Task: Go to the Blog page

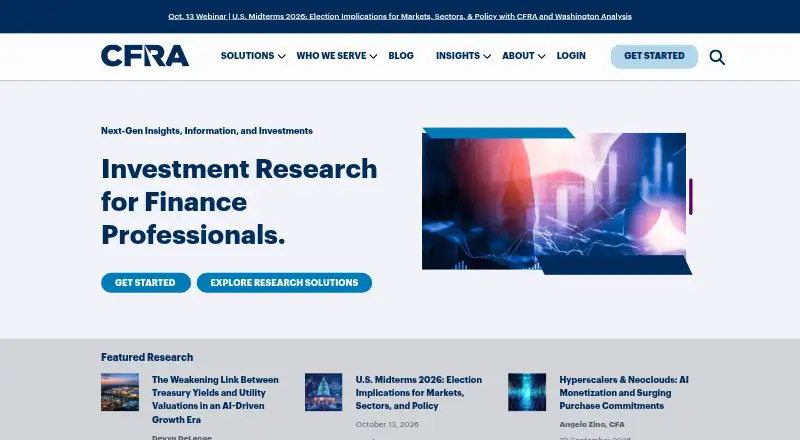Action: (x=401, y=56)
